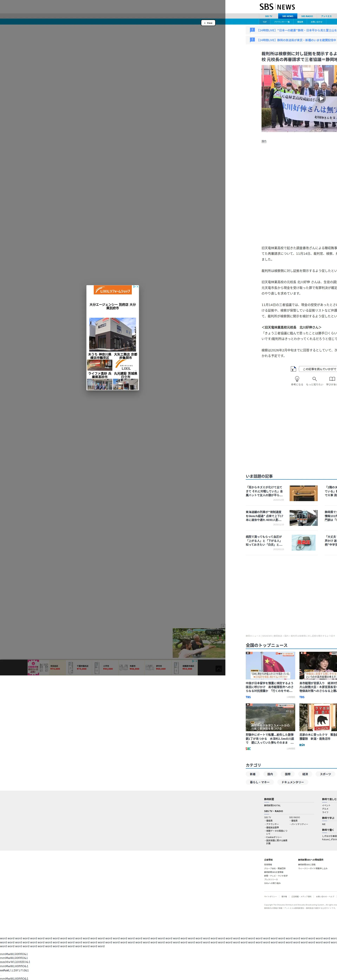Select the 新着 category pill
The image size is (337, 980).
[253, 774]
